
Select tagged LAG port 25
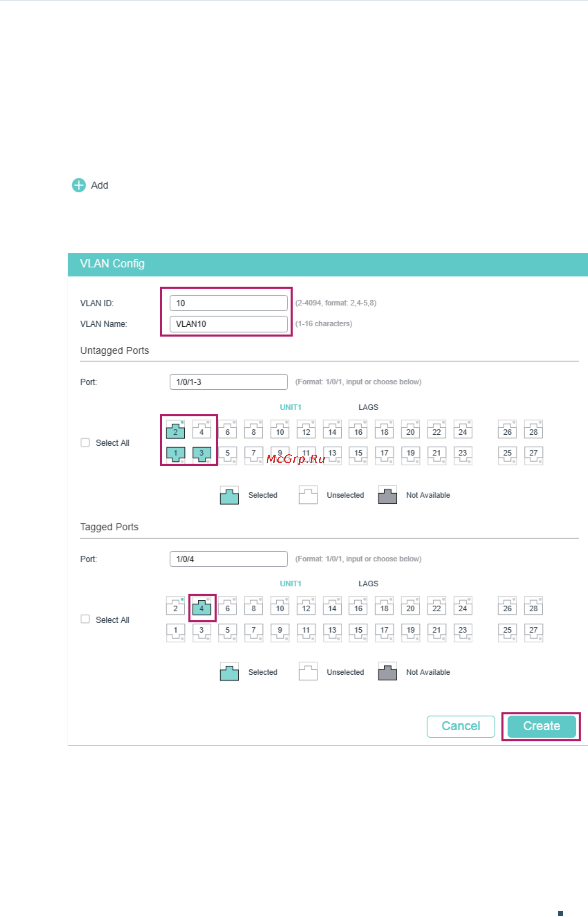coord(508,632)
